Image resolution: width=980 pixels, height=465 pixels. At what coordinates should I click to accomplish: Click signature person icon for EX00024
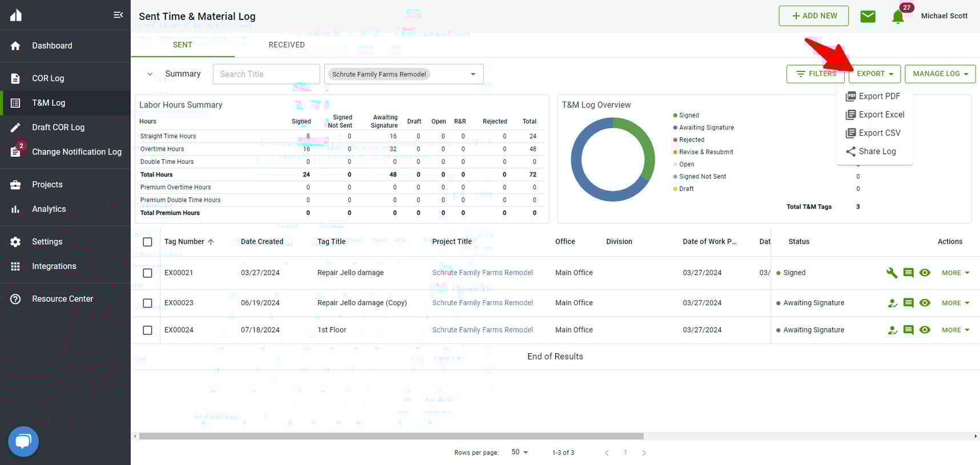[892, 330]
